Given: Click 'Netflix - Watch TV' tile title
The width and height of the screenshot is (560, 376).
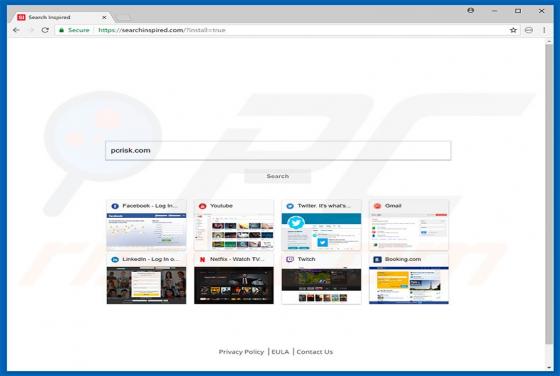Looking at the screenshot, I should point(237,259).
